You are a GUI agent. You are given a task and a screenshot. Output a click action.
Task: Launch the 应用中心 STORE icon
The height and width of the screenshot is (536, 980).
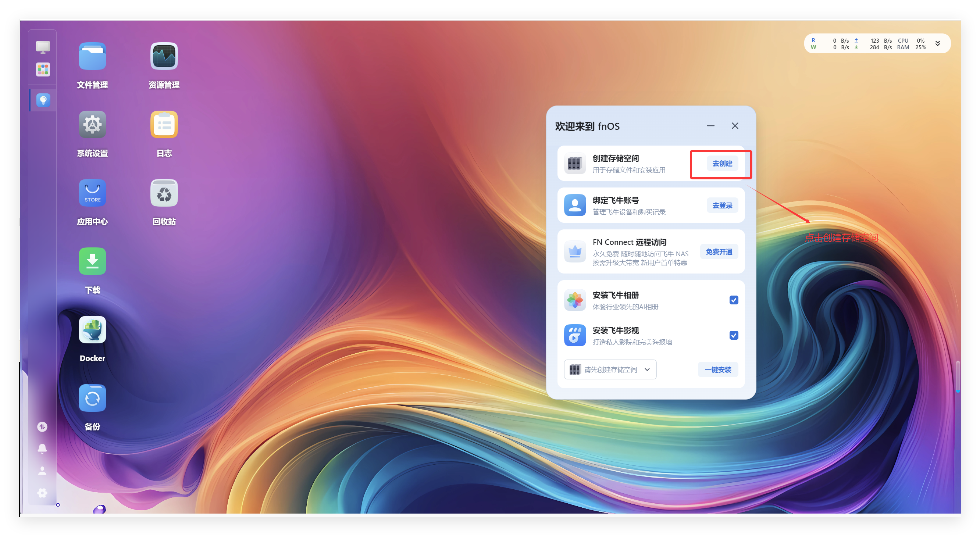(x=92, y=193)
